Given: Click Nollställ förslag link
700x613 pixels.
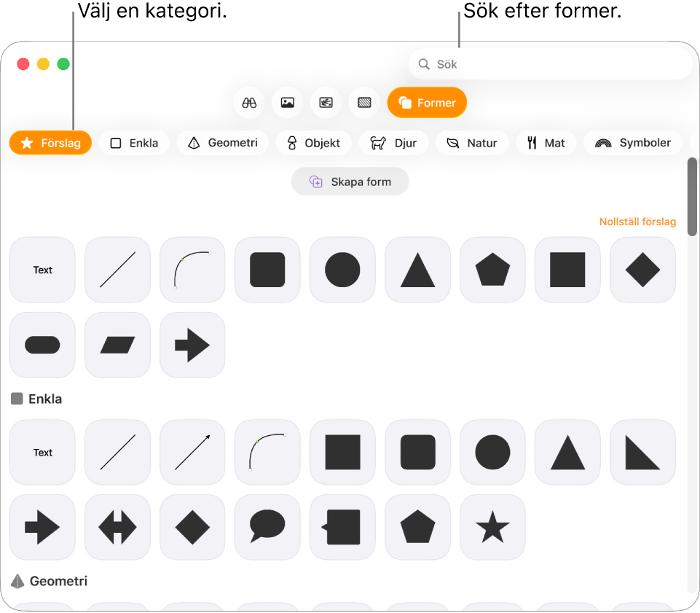Looking at the screenshot, I should click(637, 222).
